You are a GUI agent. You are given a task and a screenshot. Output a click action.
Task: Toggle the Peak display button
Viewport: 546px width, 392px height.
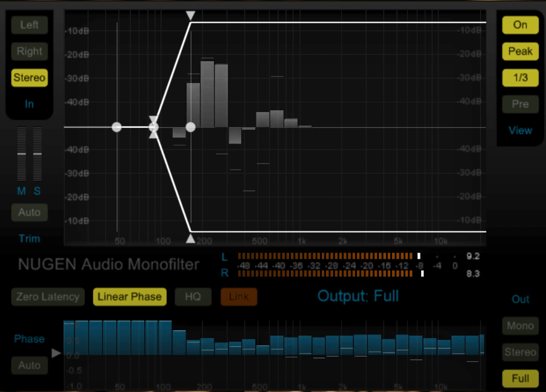[x=520, y=51]
